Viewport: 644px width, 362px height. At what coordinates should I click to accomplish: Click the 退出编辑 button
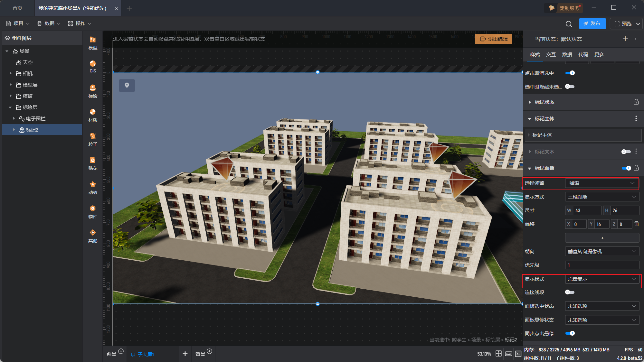click(x=494, y=39)
